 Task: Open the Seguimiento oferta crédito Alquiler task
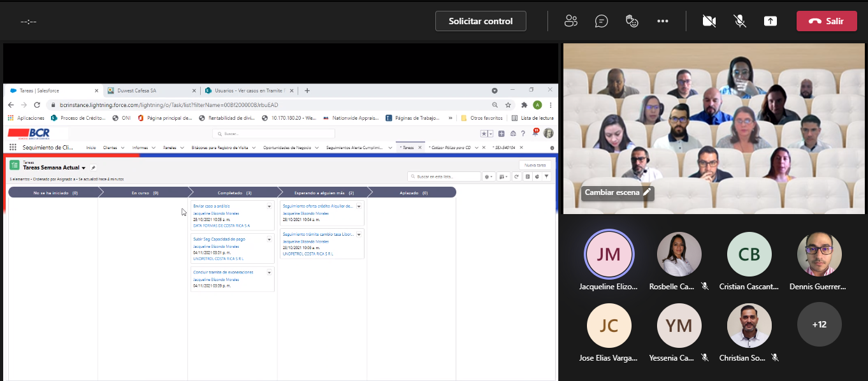(x=317, y=206)
